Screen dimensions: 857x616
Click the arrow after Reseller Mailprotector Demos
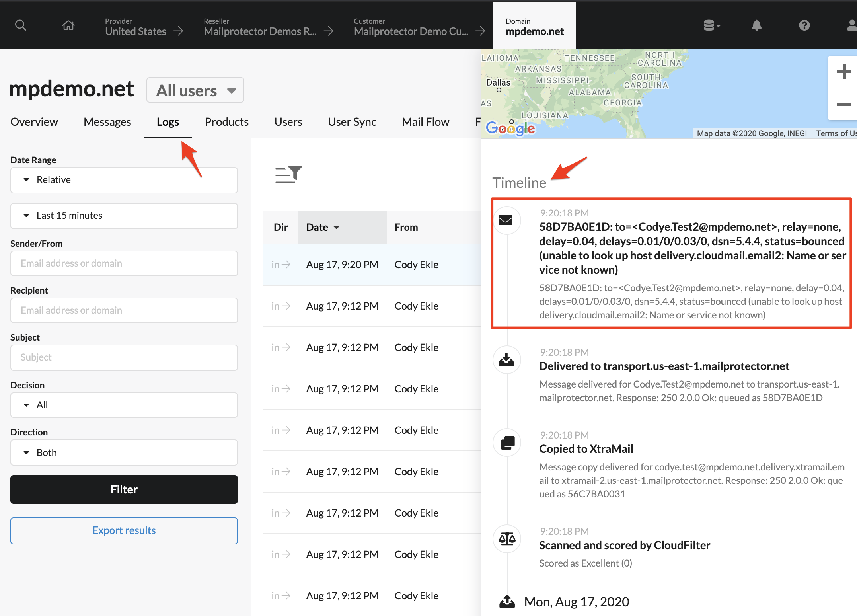point(328,31)
